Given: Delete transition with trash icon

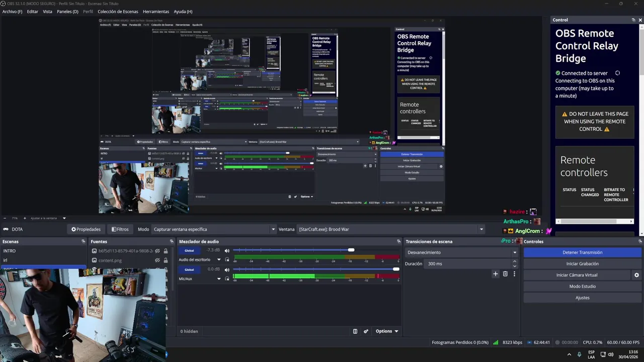Looking at the screenshot, I should (x=505, y=274).
